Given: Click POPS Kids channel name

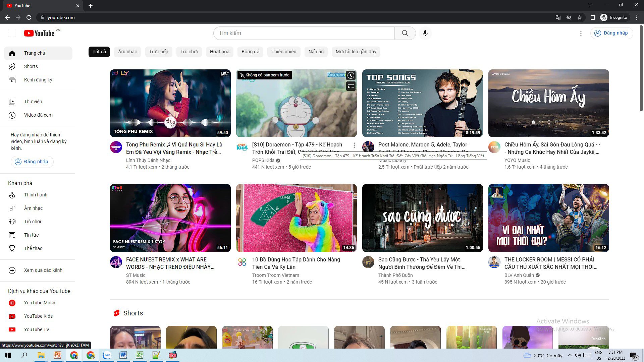Looking at the screenshot, I should [263, 160].
